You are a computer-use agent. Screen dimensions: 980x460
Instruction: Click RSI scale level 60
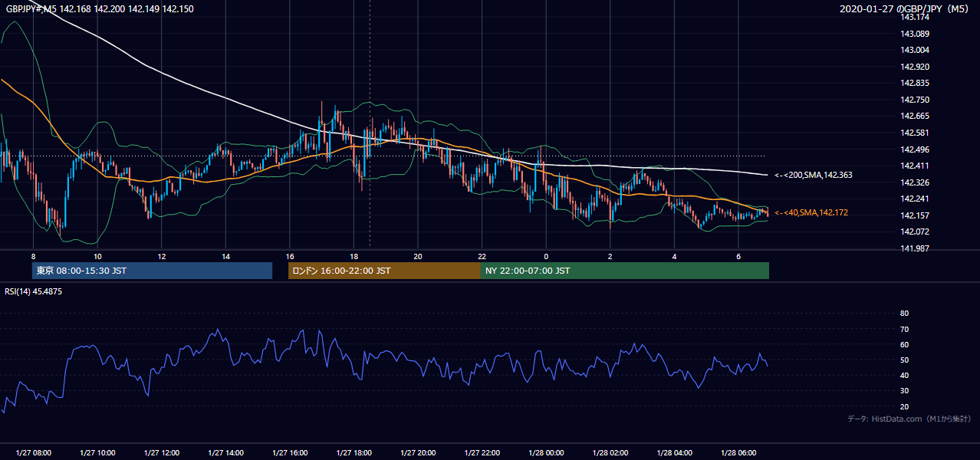[x=904, y=344]
